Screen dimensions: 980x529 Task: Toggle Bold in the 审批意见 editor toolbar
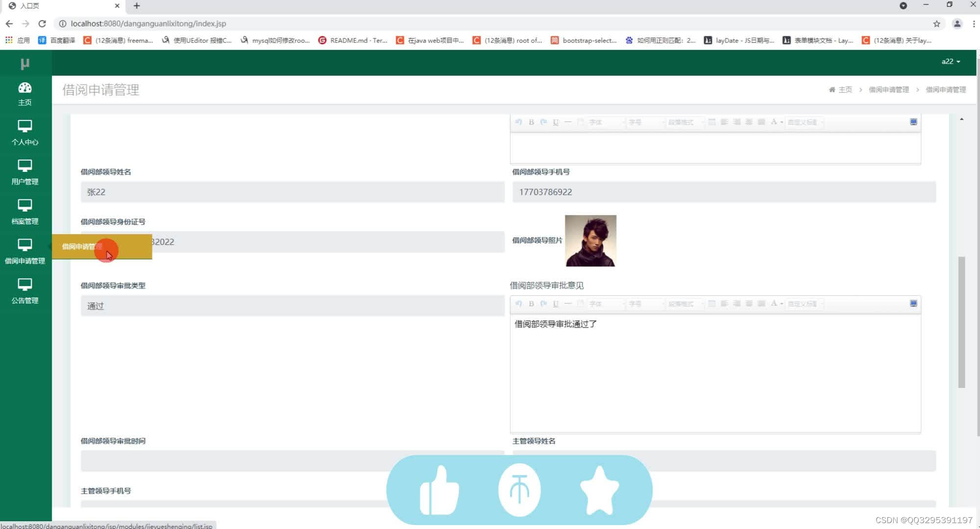pos(531,304)
